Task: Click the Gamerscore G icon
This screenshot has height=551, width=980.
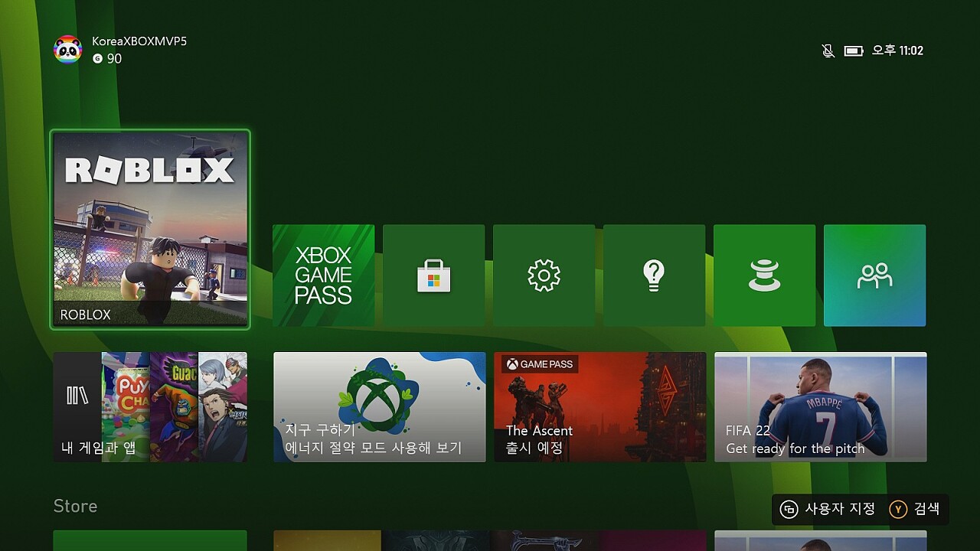Action: tap(97, 59)
